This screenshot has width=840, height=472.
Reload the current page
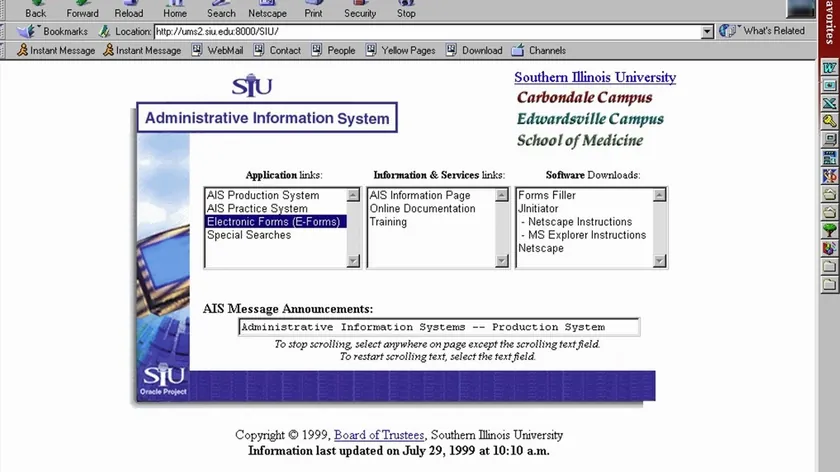point(129,9)
